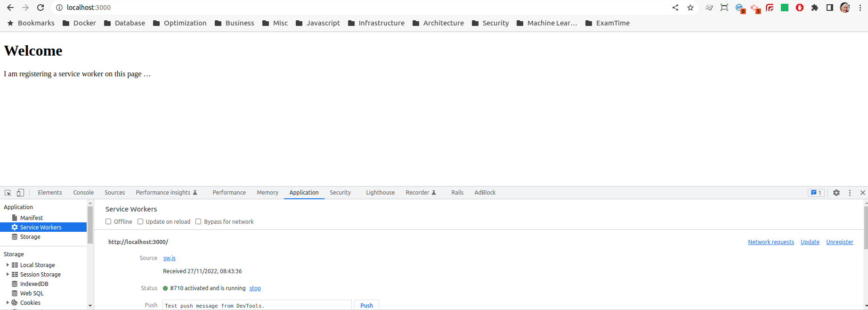The height and width of the screenshot is (310, 868).
Task: Open the red arrow extension with 3 badge
Action: click(755, 8)
